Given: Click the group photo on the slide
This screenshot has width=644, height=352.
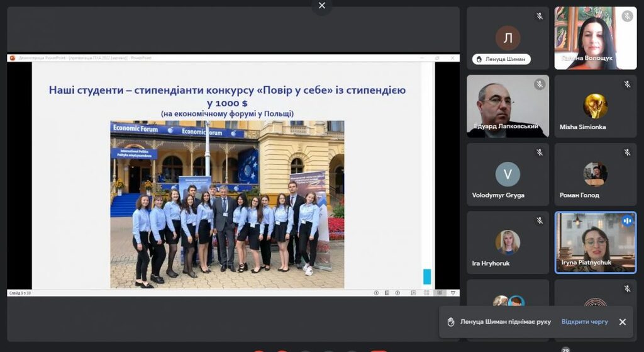Looking at the screenshot, I should point(227,204).
